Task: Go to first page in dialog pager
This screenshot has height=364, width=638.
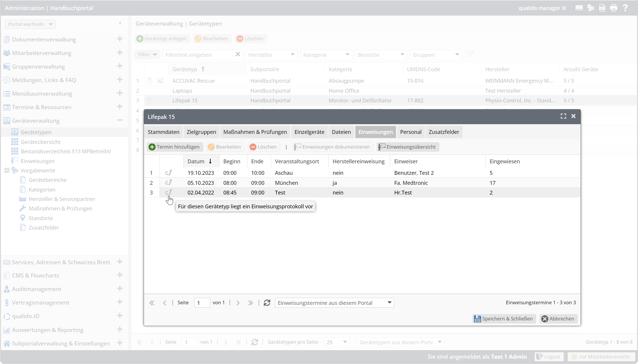Action: point(152,303)
